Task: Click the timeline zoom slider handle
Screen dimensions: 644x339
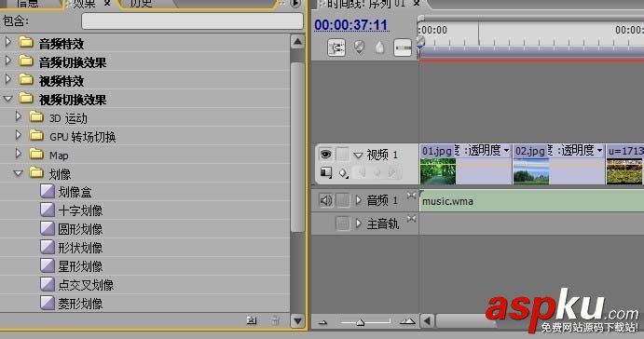Action: [360, 322]
